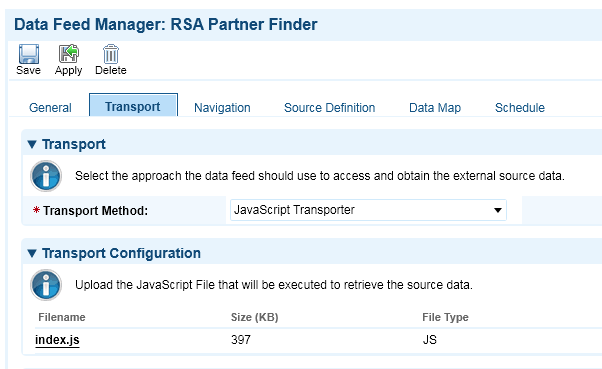Click the Delete trash can icon
The height and width of the screenshot is (369, 602).
tap(111, 54)
